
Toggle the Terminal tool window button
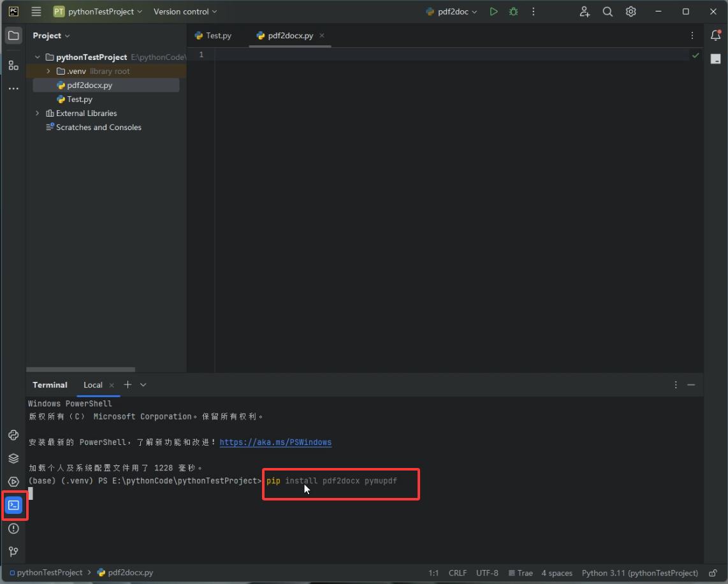pos(13,505)
